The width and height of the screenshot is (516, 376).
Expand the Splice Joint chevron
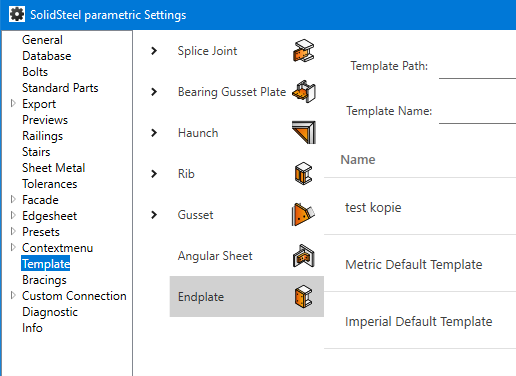click(154, 51)
